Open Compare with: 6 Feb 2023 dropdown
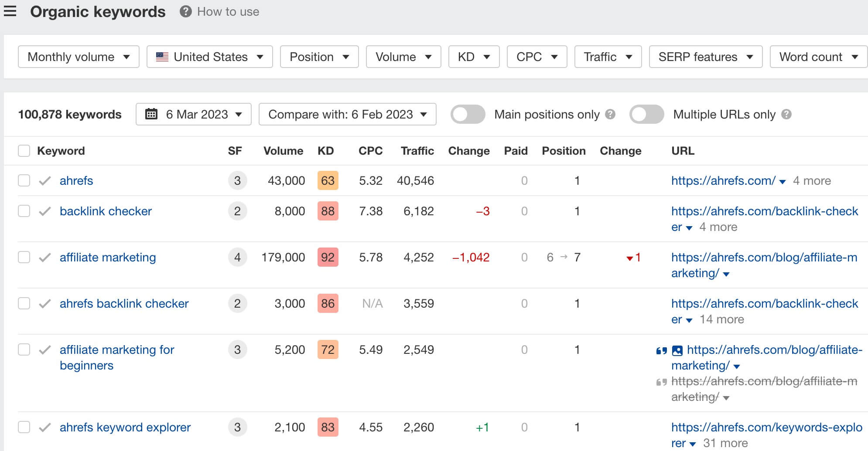Viewport: 868px width, 451px height. 348,114
